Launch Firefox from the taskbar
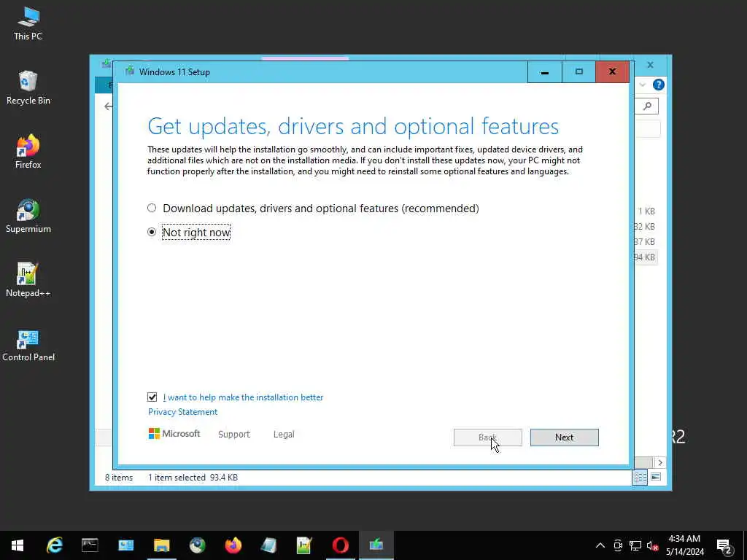 233,545
